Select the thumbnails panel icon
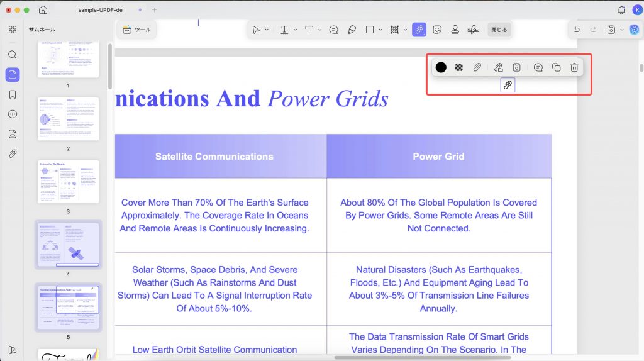 tap(13, 75)
